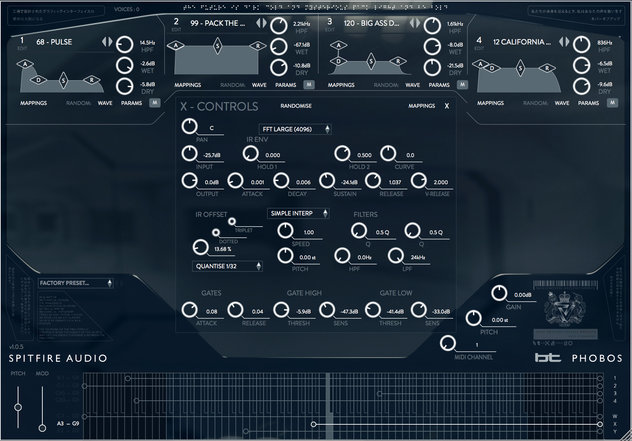This screenshot has height=441, width=632.
Task: Open the FFT LARGE (4096) dropdown
Action: click(295, 129)
